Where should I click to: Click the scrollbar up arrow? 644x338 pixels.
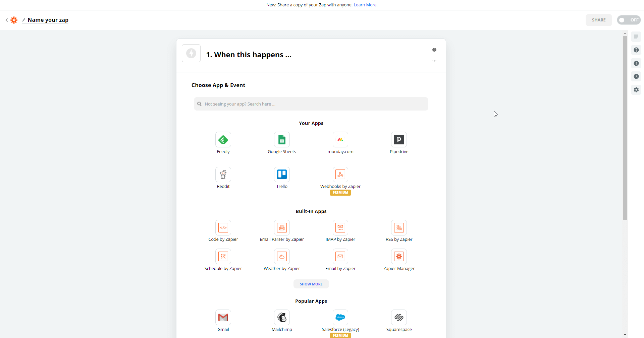pos(625,33)
